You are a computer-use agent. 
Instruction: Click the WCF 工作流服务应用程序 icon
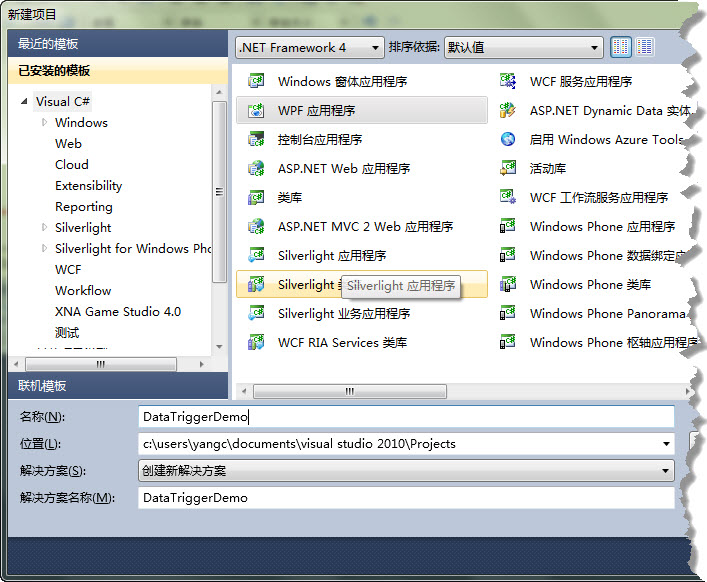point(508,197)
